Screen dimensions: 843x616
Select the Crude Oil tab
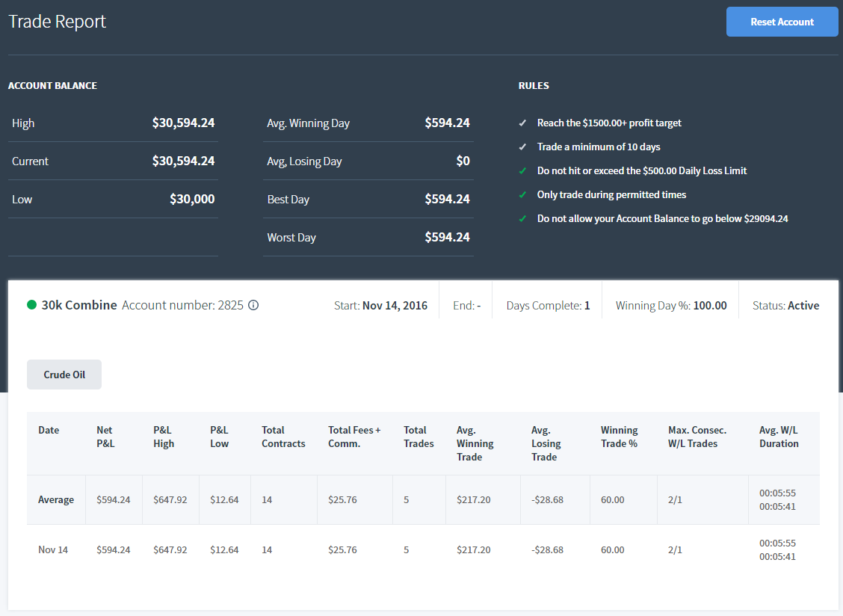click(64, 375)
